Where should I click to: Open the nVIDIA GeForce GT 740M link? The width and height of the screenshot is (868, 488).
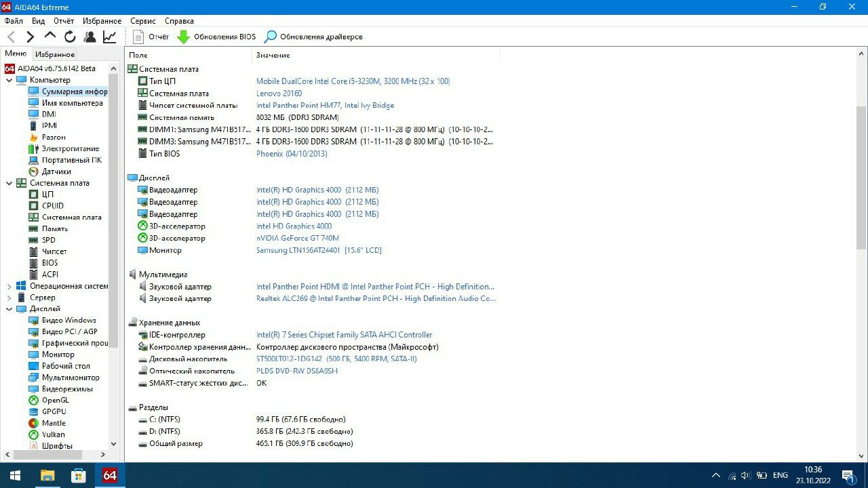(297, 239)
